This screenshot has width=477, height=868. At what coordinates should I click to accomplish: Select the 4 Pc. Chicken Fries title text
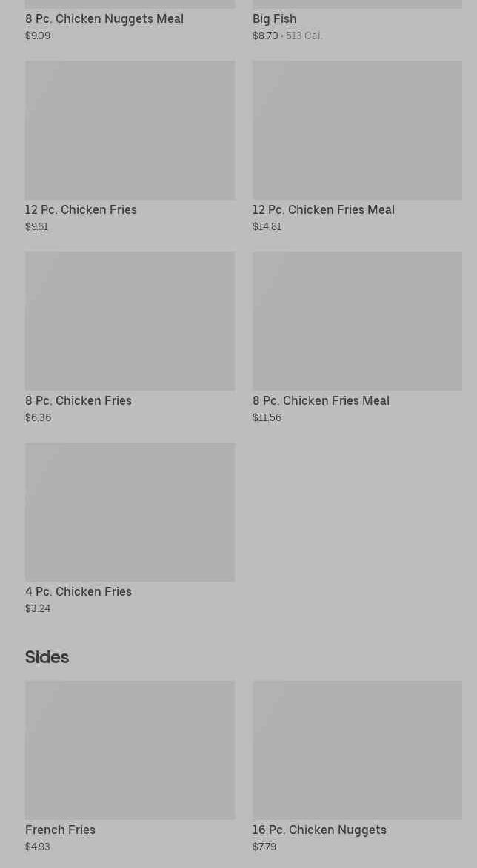(x=79, y=591)
